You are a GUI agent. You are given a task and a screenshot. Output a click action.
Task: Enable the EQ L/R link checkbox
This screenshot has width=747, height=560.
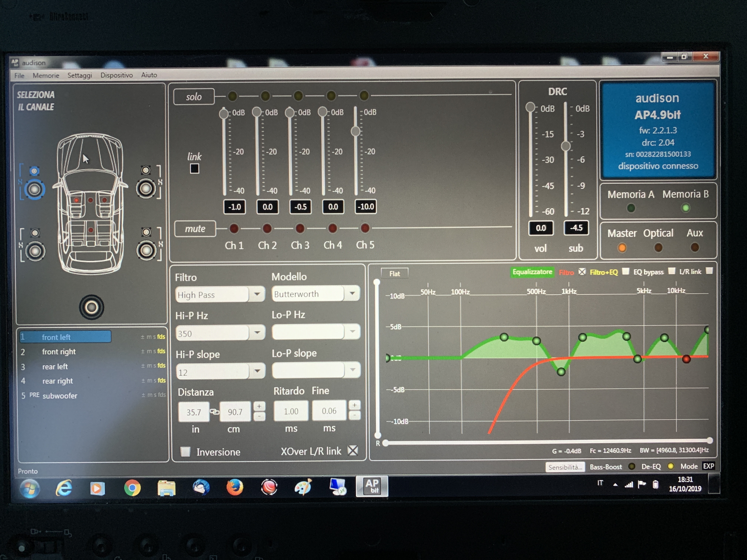tap(709, 271)
